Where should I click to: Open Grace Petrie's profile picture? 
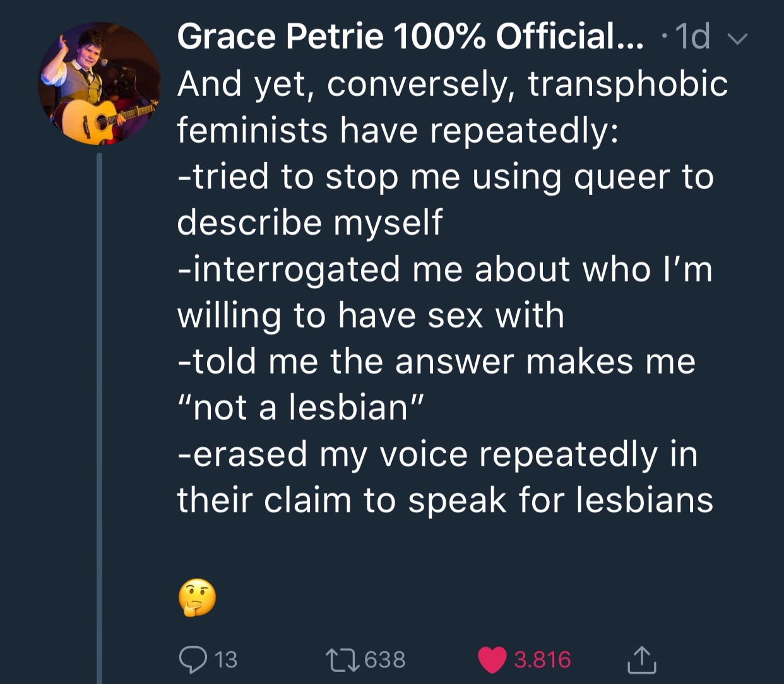(x=99, y=84)
